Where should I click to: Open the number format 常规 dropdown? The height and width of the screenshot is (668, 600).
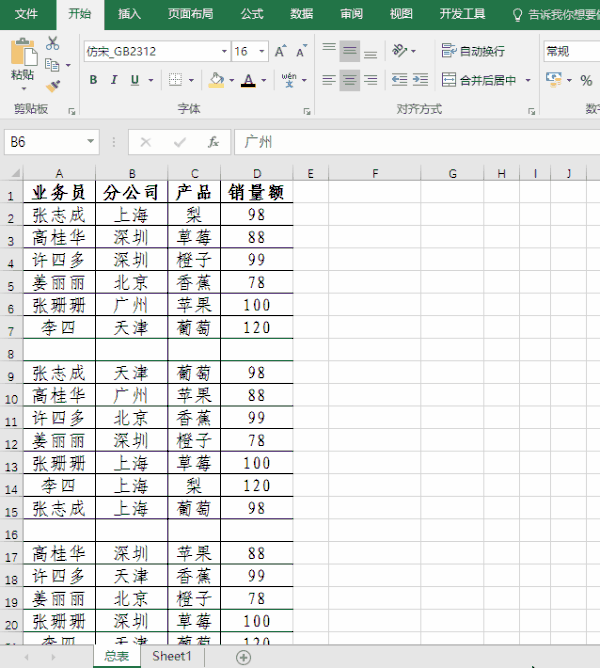571,51
